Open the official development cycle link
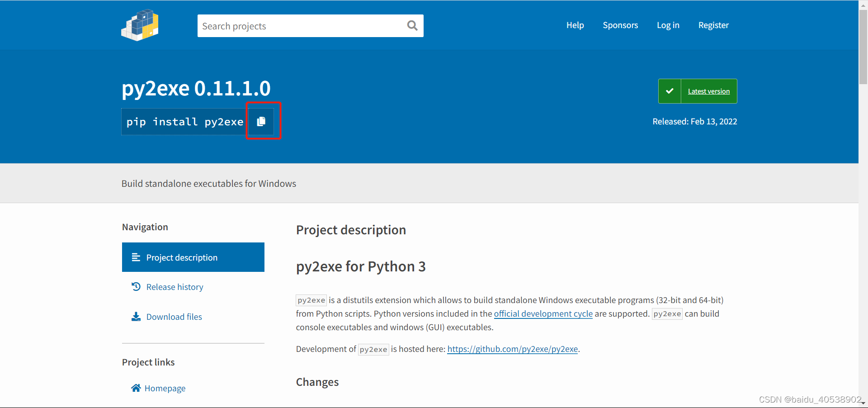The image size is (868, 408). coord(543,313)
